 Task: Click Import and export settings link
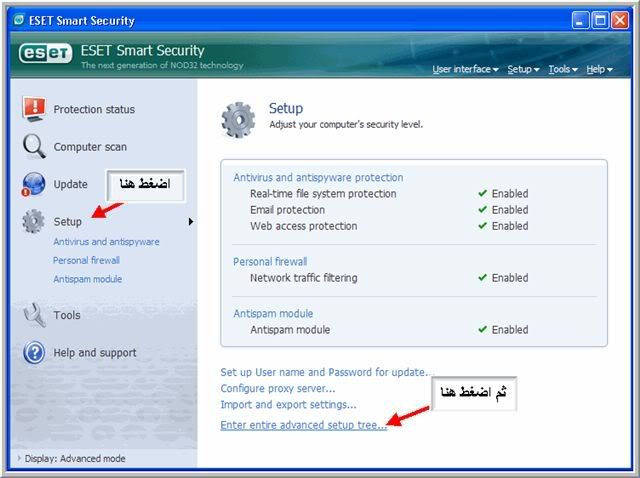pos(288,405)
